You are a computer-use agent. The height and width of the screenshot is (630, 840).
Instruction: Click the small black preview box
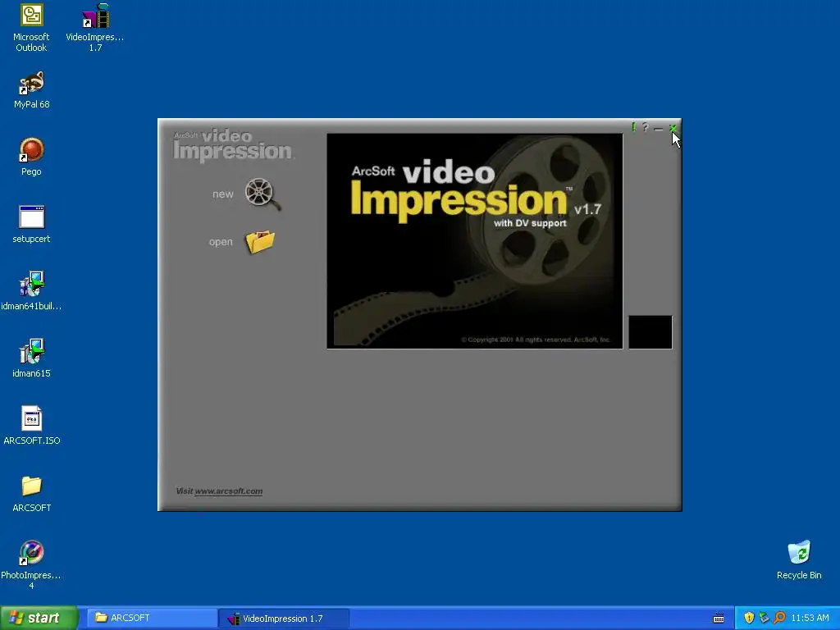click(651, 332)
